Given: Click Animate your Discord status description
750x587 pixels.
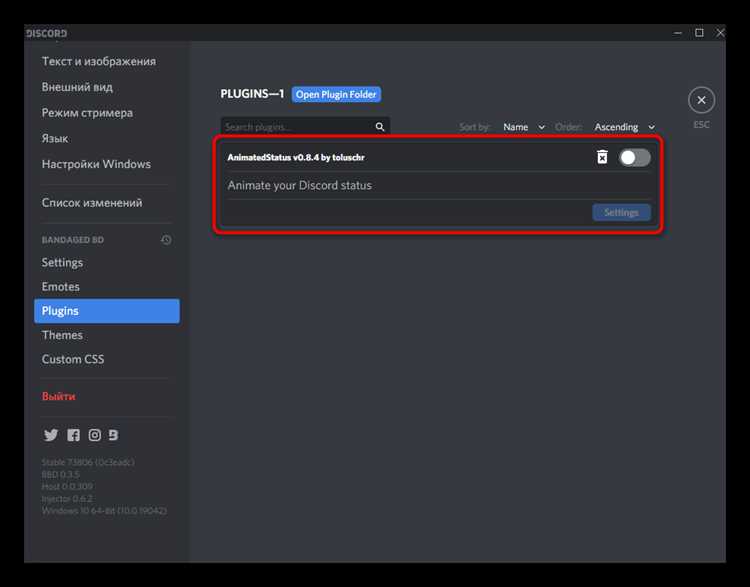Looking at the screenshot, I should (x=299, y=186).
